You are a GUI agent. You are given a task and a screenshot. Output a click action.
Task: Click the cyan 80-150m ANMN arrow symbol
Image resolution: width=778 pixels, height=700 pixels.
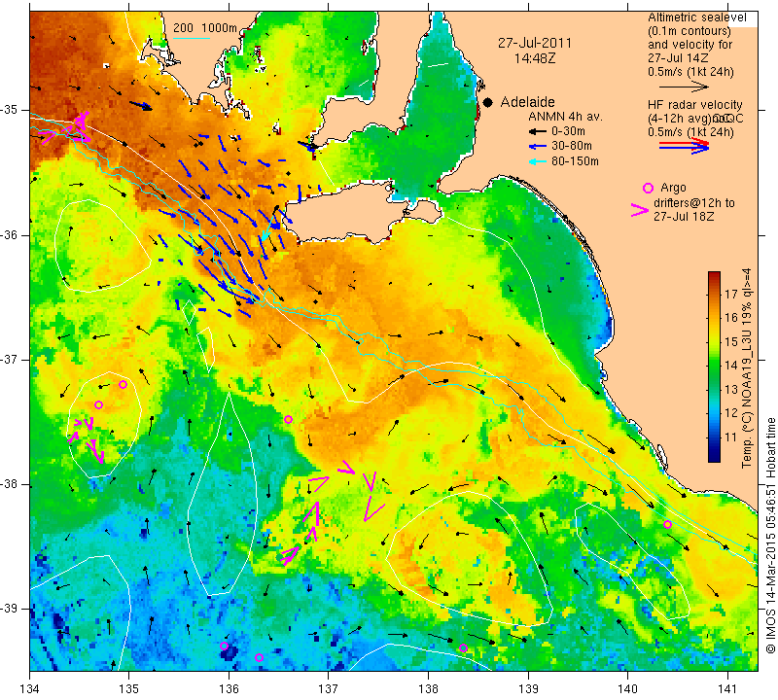click(x=537, y=161)
